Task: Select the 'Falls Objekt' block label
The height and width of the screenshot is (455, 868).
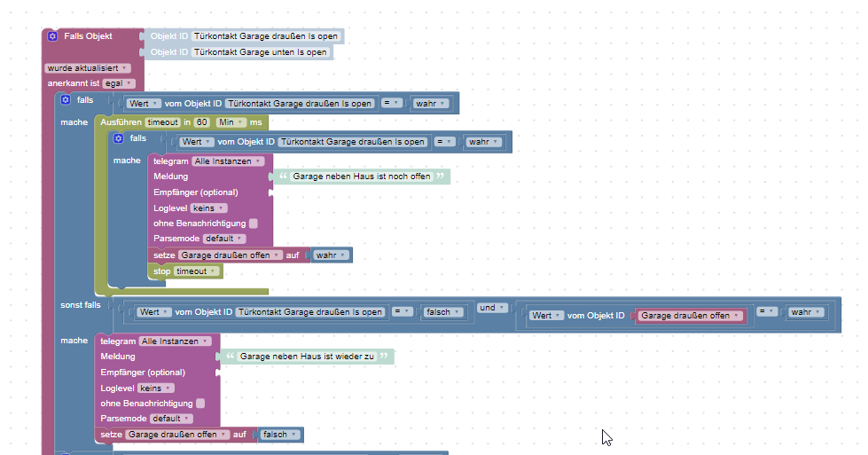Action: pos(88,36)
